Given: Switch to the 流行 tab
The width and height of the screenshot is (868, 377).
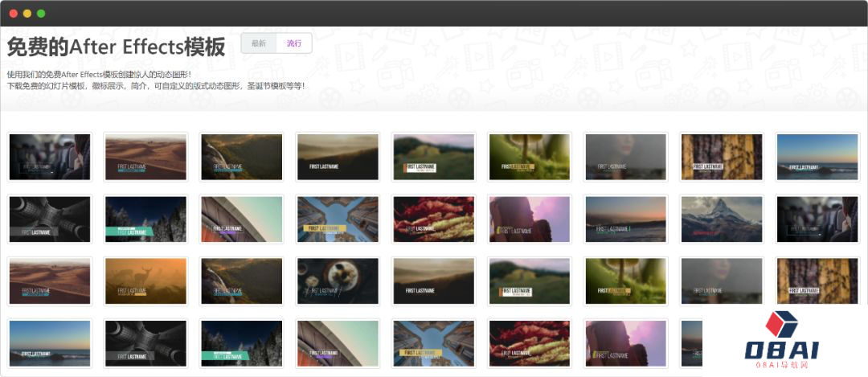Looking at the screenshot, I should click(293, 43).
